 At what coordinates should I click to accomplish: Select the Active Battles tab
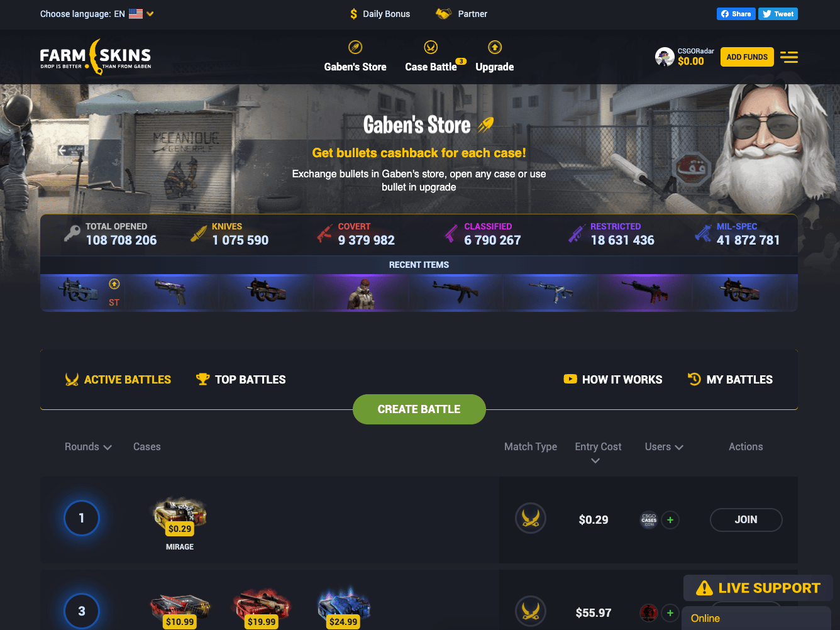118,379
